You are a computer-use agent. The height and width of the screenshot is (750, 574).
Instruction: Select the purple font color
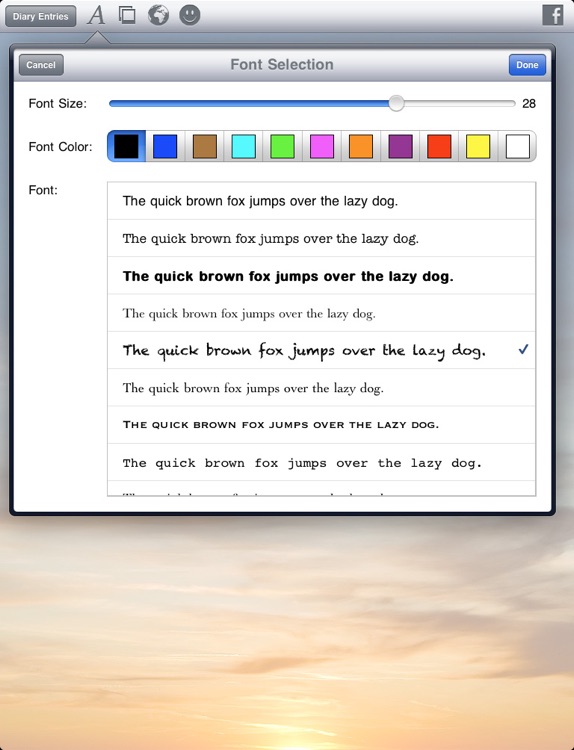point(400,146)
